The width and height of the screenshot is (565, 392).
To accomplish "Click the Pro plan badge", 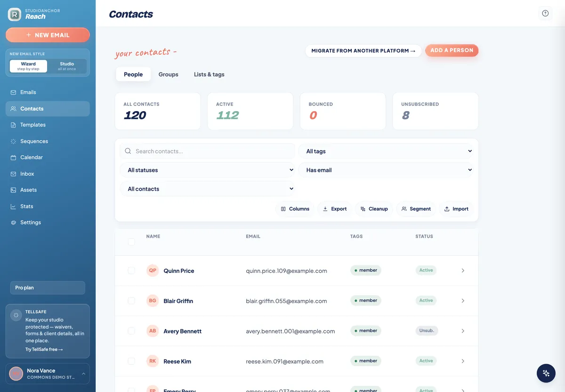I will (x=48, y=288).
